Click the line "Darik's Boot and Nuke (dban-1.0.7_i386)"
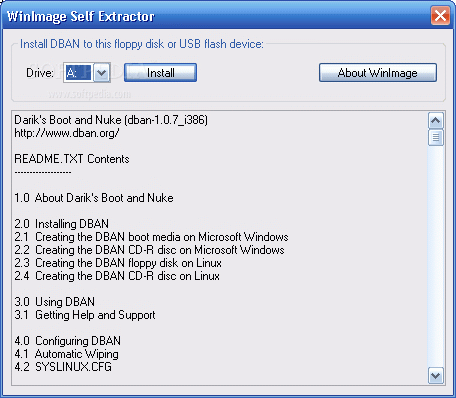Viewport: 456px width, 398px height. 111,120
